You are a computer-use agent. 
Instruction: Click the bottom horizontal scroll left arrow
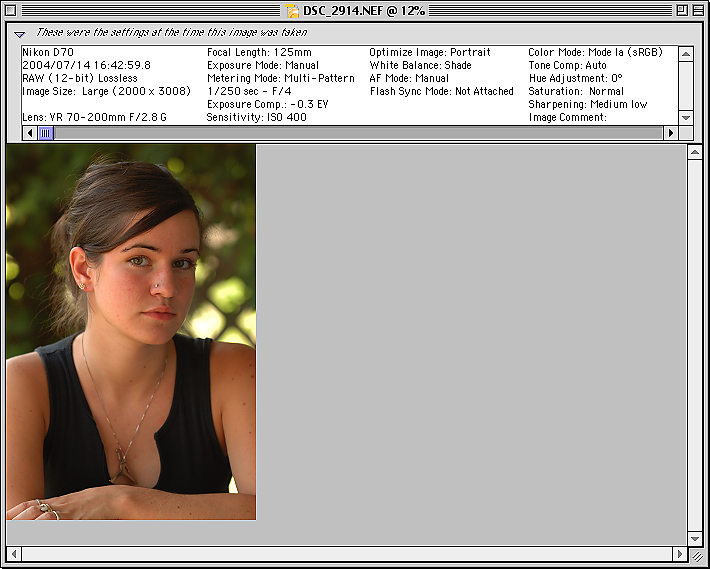(14, 554)
